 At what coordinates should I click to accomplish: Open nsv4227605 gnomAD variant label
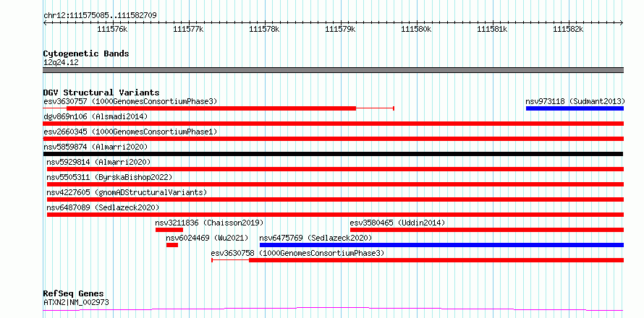(127, 192)
